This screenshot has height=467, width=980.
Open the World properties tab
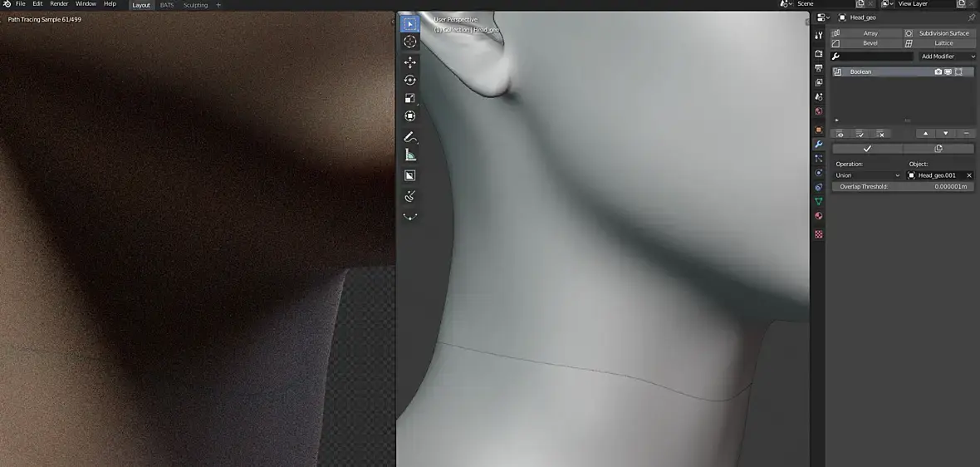tap(819, 111)
